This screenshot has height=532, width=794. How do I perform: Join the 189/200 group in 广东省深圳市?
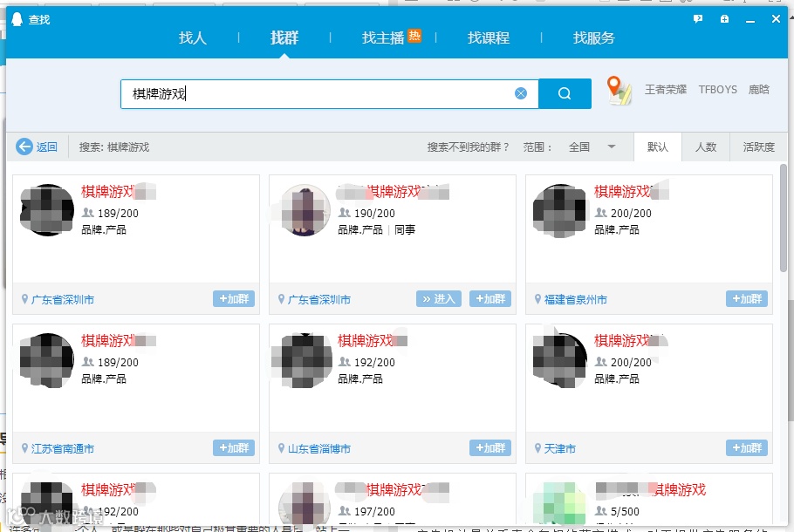click(234, 298)
